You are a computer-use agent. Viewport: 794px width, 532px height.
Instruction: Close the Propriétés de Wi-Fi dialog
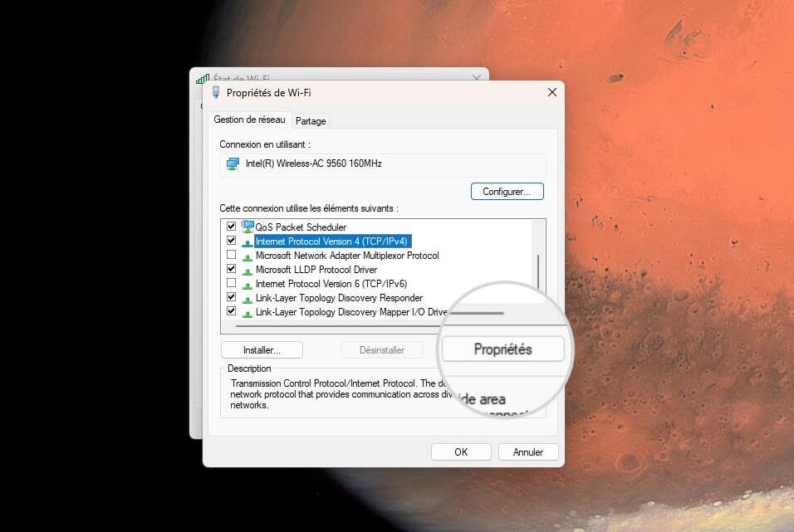click(552, 92)
